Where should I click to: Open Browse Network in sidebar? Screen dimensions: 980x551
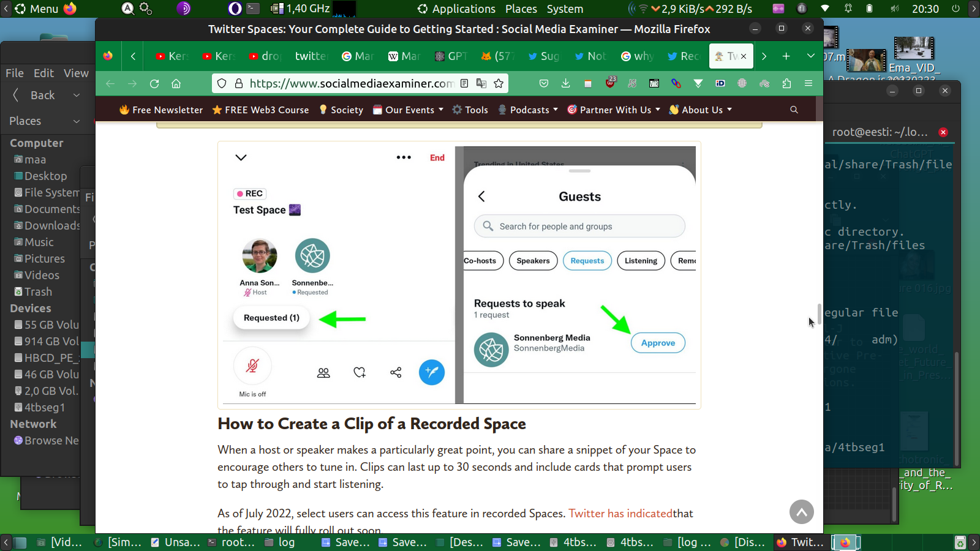[x=47, y=441]
